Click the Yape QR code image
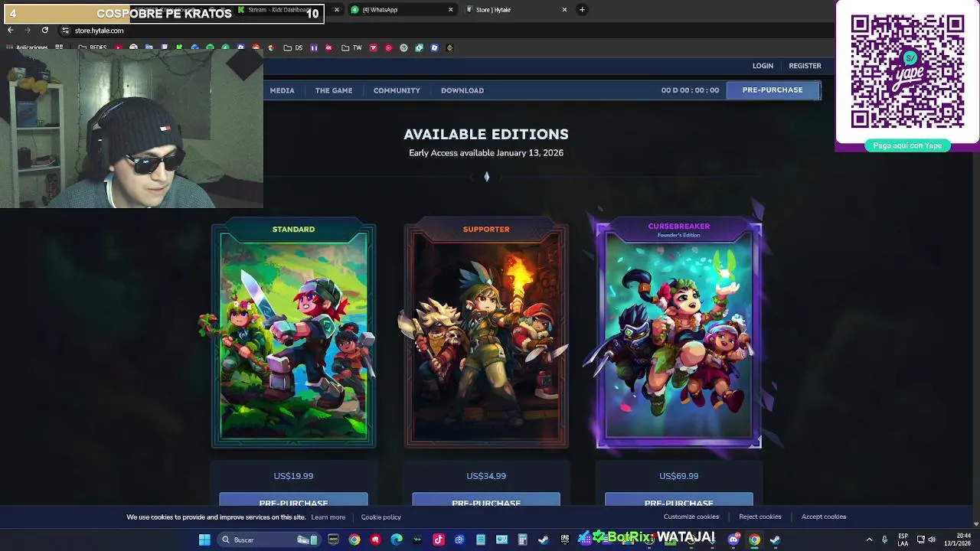Image resolution: width=980 pixels, height=551 pixels. [x=907, y=70]
